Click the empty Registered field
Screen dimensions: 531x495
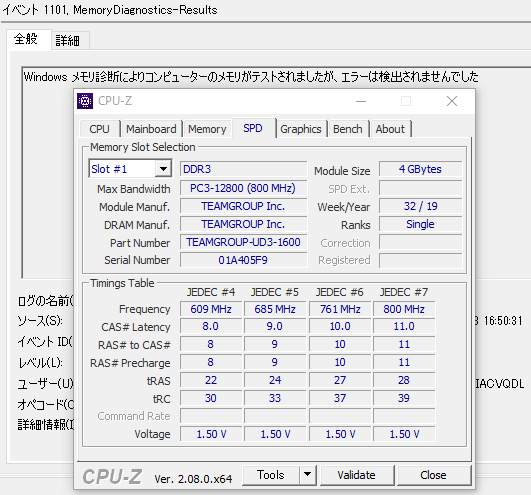pos(421,260)
